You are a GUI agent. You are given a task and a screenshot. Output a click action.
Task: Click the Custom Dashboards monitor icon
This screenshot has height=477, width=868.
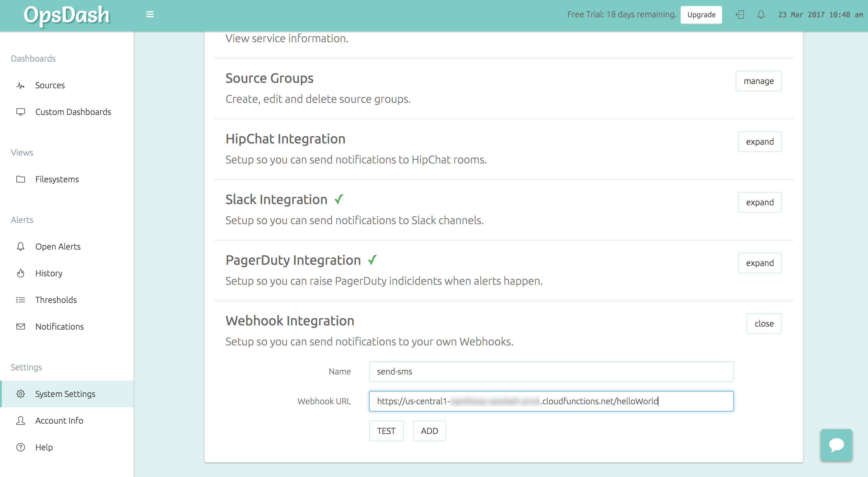click(x=21, y=112)
